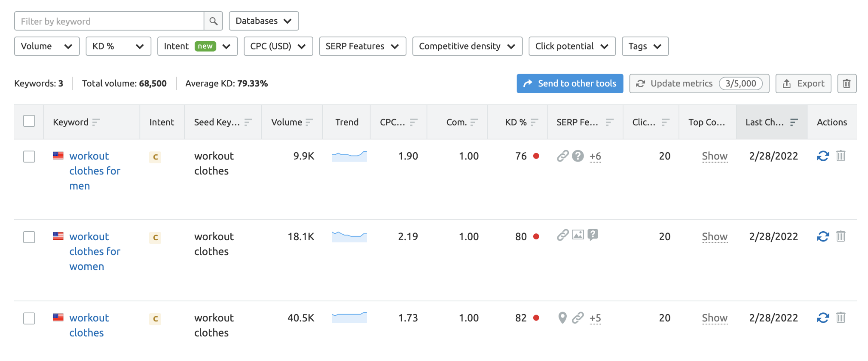Click the Keyword column sort icon
868x361 pixels.
tap(96, 122)
